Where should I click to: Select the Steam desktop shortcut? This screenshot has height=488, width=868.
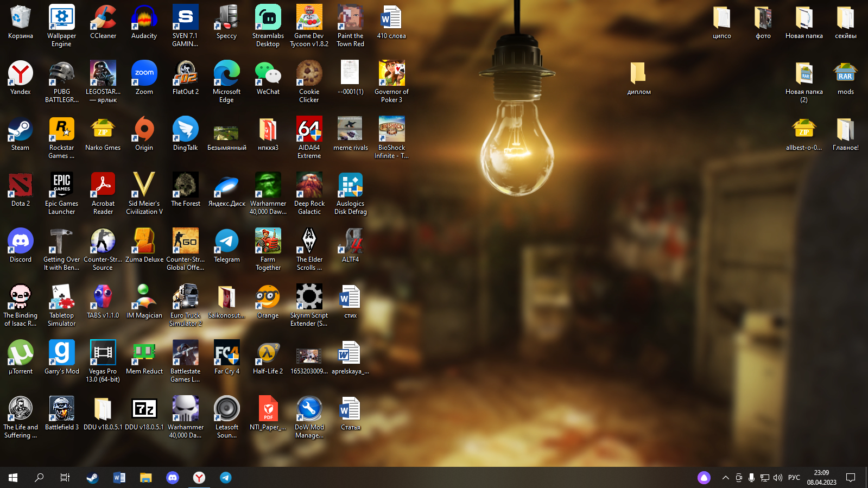[21, 134]
